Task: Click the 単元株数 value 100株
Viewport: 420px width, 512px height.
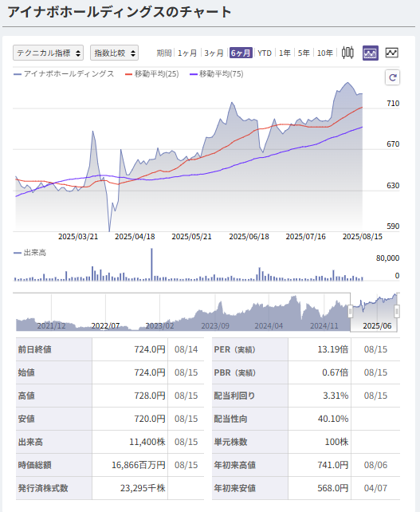Action: [x=336, y=442]
